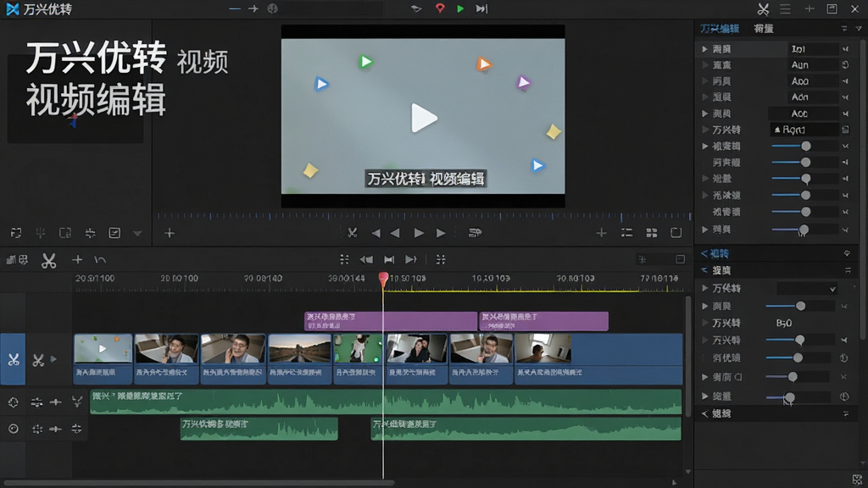The image size is (868, 488).
Task: Adjust the slider in the bottom row above the last section
Action: pos(789,397)
